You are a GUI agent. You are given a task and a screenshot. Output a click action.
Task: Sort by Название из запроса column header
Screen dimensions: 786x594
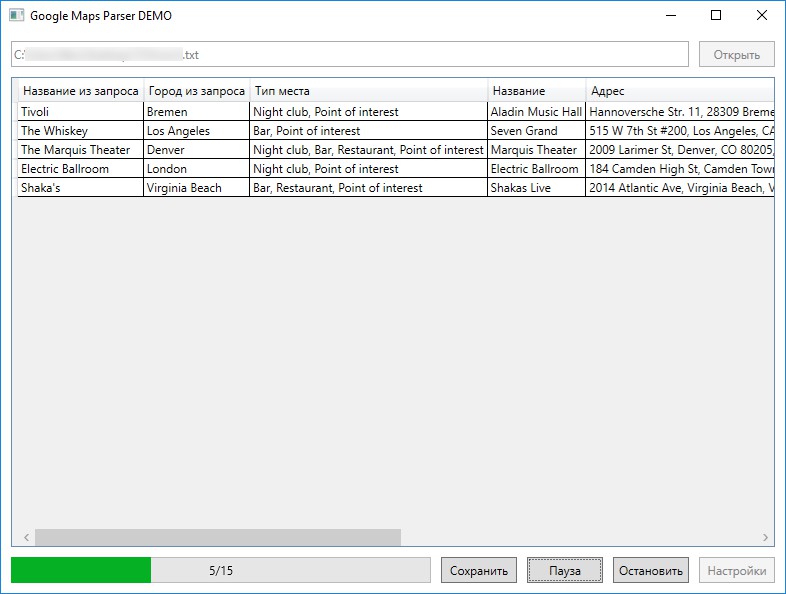(81, 91)
